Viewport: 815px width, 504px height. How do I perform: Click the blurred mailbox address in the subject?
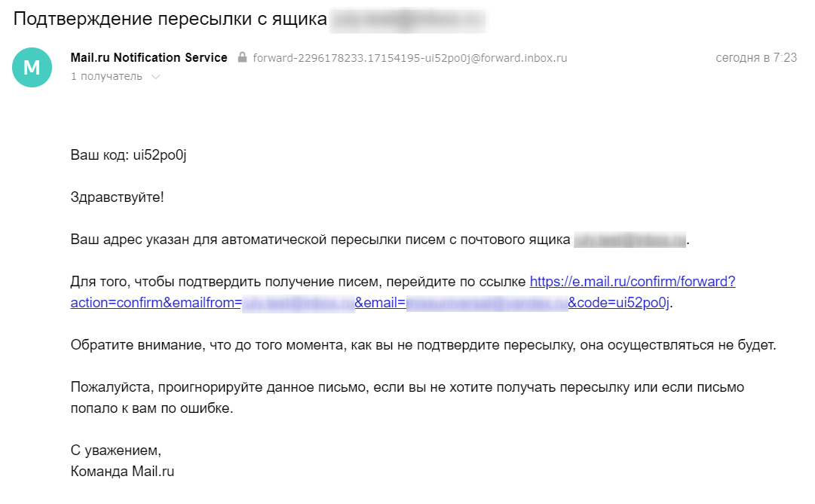click(x=406, y=20)
